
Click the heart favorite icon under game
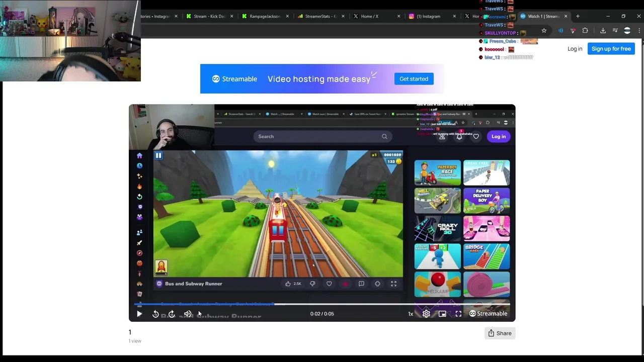[329, 284]
